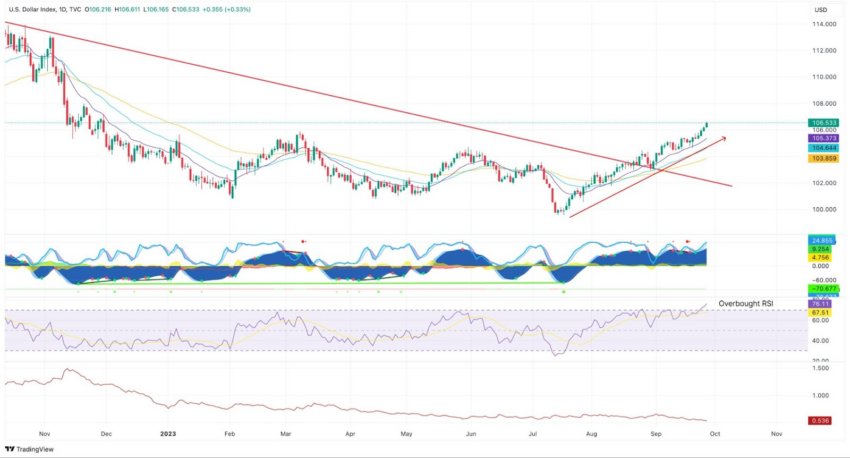Click the TradingView logo icon

10,449
